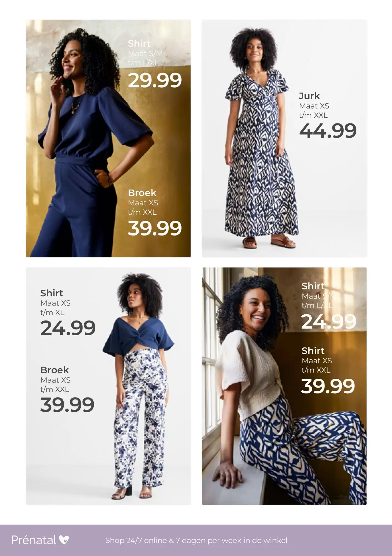
Task: Open the window seat model photo
Action: [x=284, y=386]
